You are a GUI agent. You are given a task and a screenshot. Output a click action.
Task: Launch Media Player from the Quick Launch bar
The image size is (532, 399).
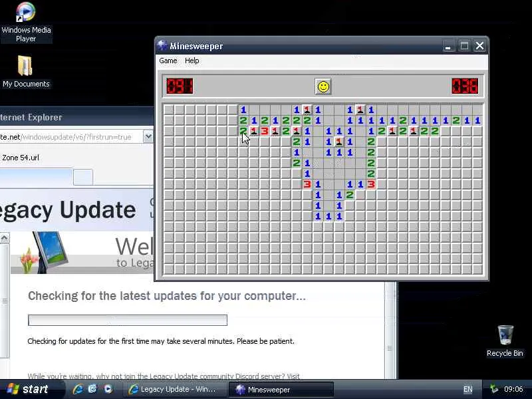coord(108,389)
